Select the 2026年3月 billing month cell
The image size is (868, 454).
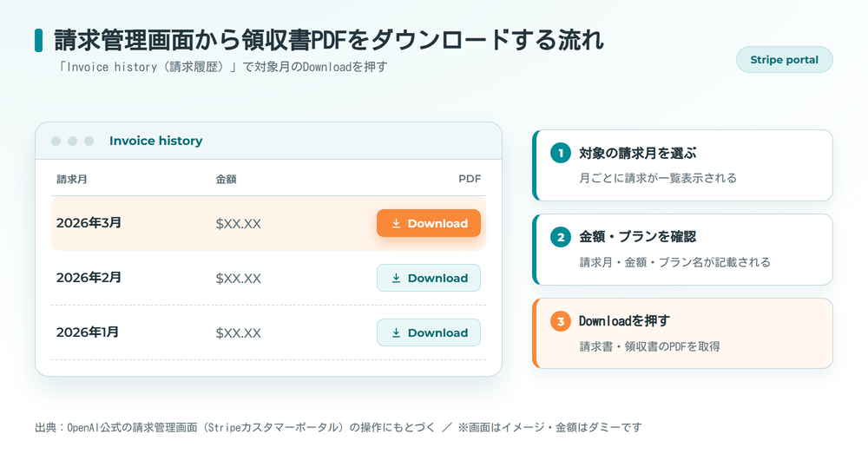tap(89, 222)
